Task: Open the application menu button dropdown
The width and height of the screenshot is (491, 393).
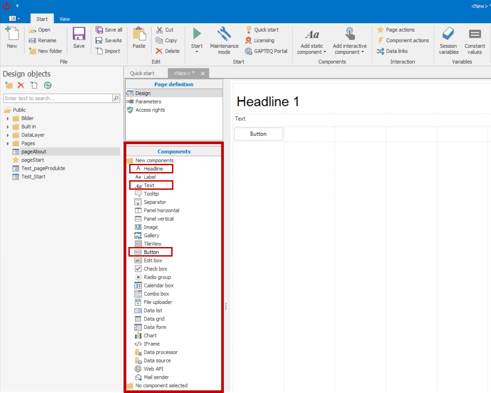Action: click(14, 18)
